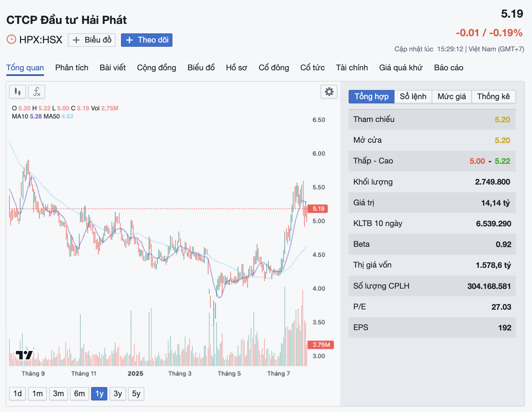Switch chart range to 3y
The height and width of the screenshot is (412, 532).
tap(118, 393)
